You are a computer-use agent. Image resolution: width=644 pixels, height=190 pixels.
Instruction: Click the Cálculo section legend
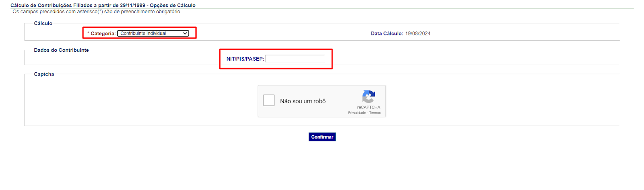pyautogui.click(x=43, y=23)
